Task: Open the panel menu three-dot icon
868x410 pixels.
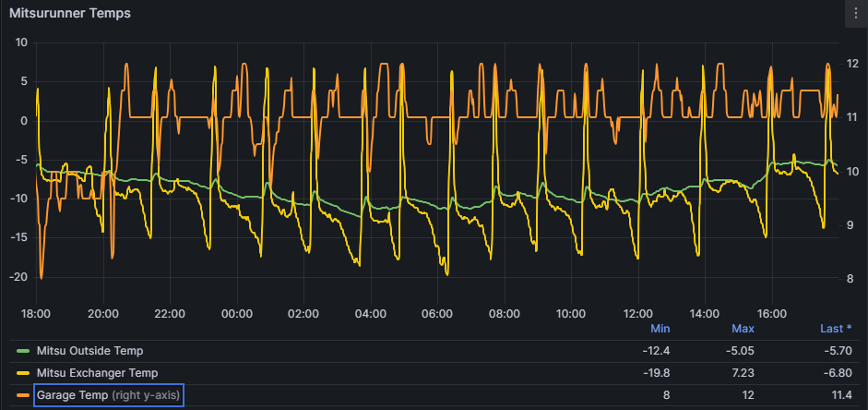Action: click(x=857, y=14)
